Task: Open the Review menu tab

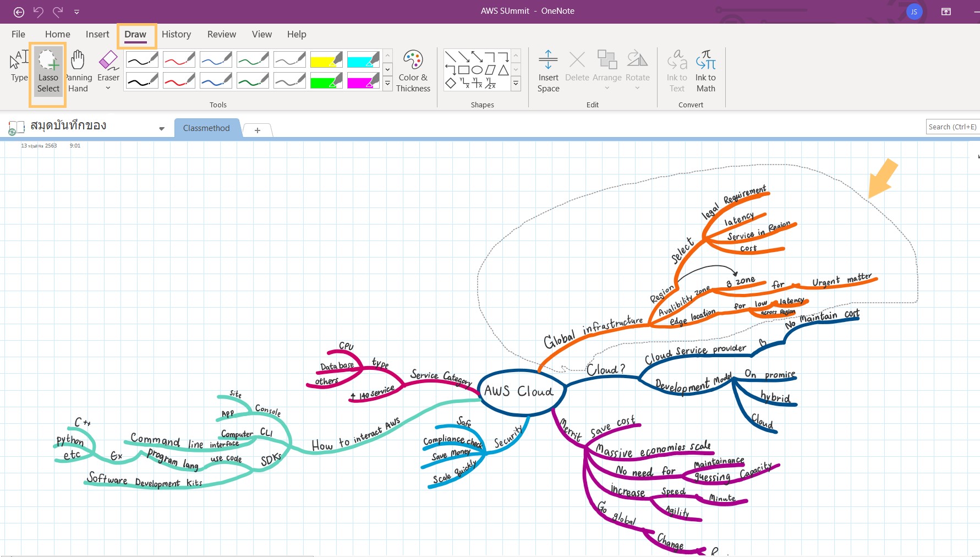Action: (x=221, y=34)
